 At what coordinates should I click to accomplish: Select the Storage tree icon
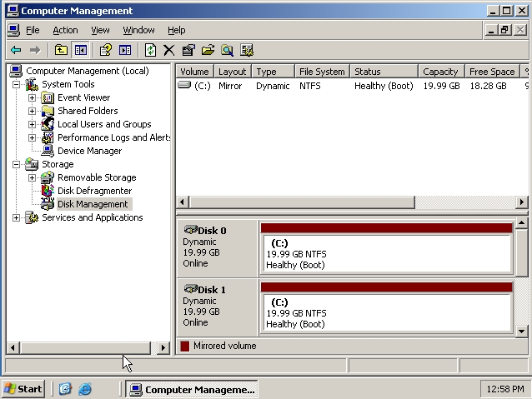point(32,164)
